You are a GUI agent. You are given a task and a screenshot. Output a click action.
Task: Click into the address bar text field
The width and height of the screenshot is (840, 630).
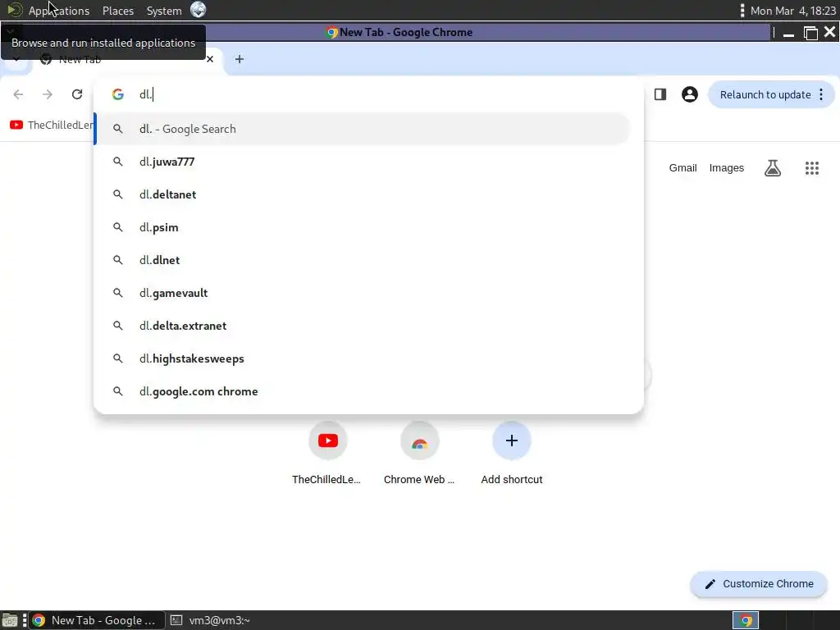click(386, 94)
